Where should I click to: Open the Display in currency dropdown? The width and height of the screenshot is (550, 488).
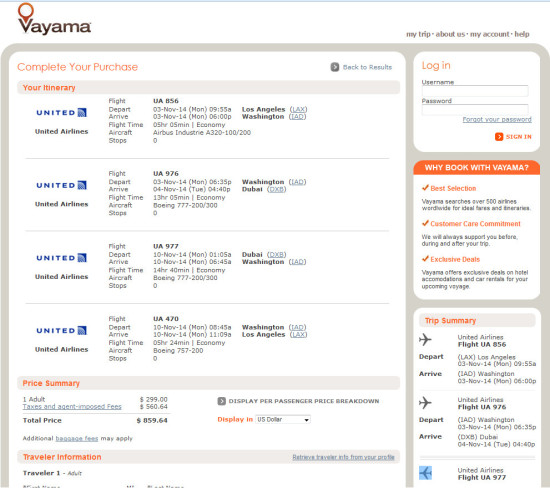[x=283, y=420]
